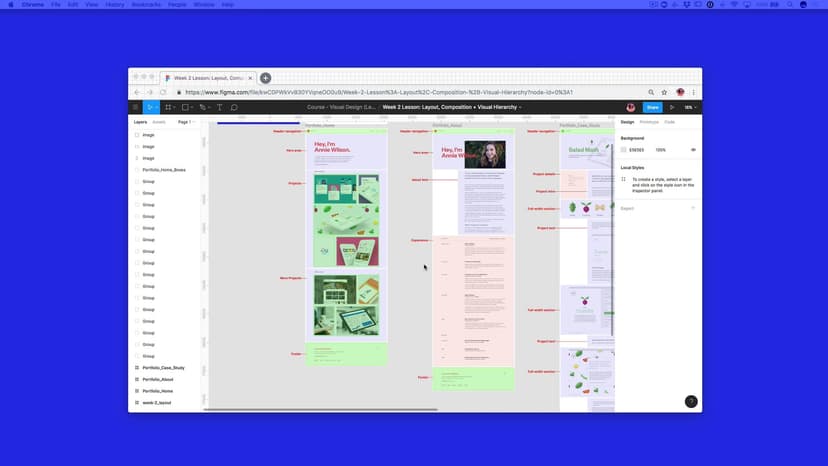
Task: Select the Rectangle shape tool
Action: (x=185, y=107)
